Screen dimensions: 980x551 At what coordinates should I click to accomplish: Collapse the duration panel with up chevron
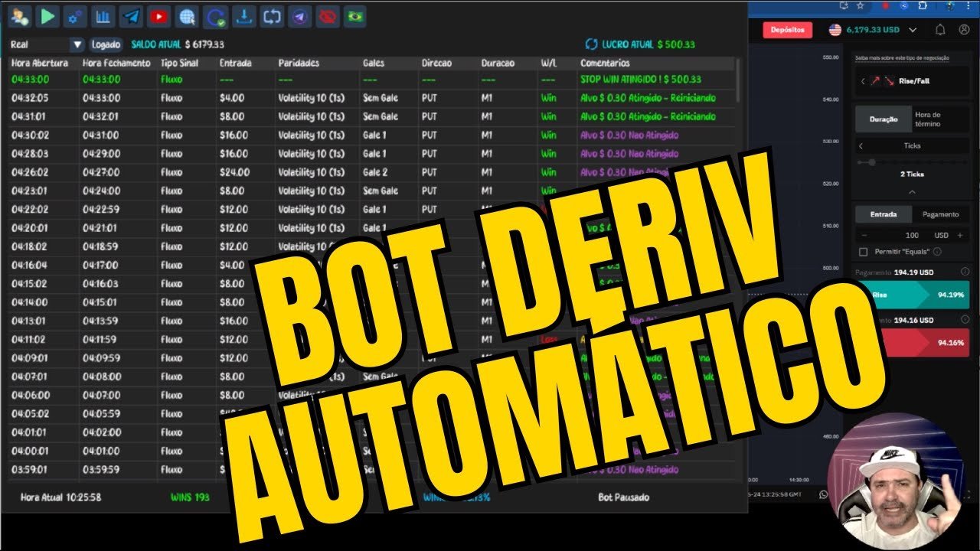pos(912,192)
